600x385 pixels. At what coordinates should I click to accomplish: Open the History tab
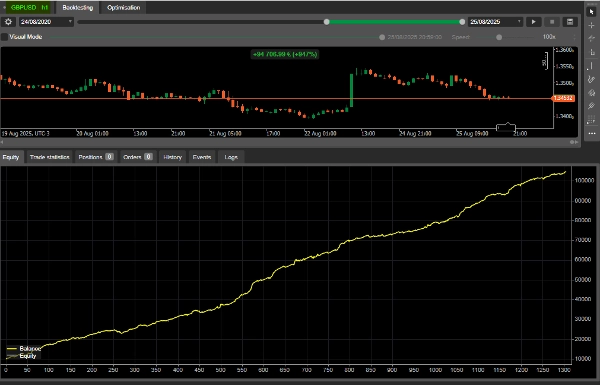pyautogui.click(x=172, y=157)
